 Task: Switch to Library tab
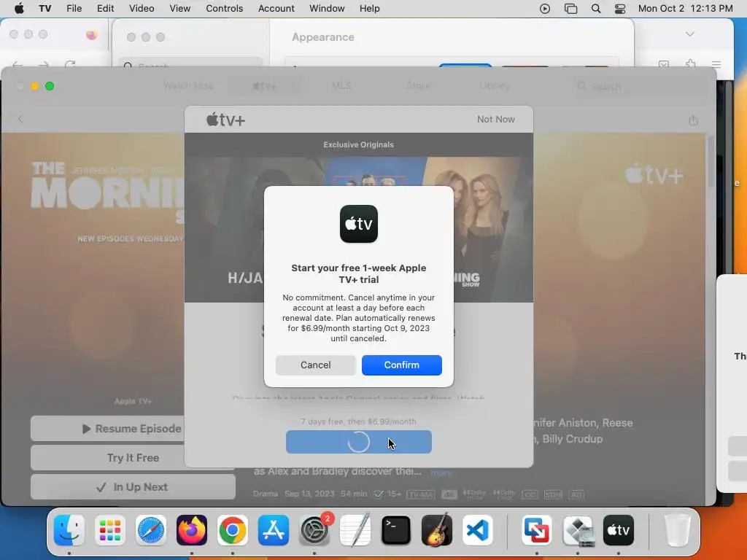[495, 86]
